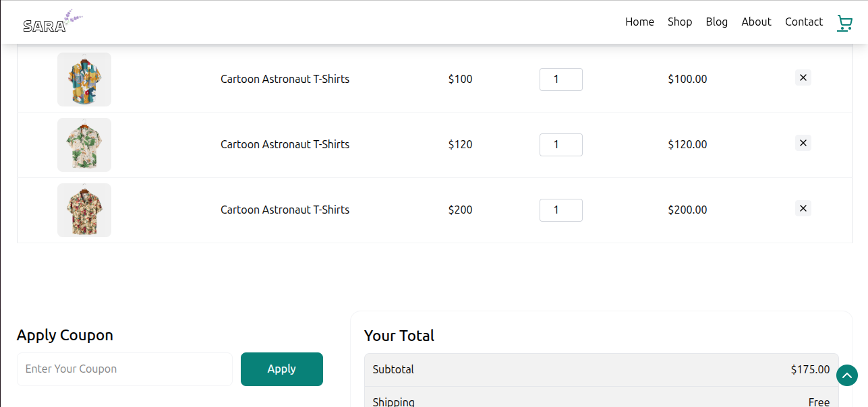This screenshot has height=407, width=868.
Task: Delete the $200 T-shirt row
Action: pyautogui.click(x=803, y=208)
